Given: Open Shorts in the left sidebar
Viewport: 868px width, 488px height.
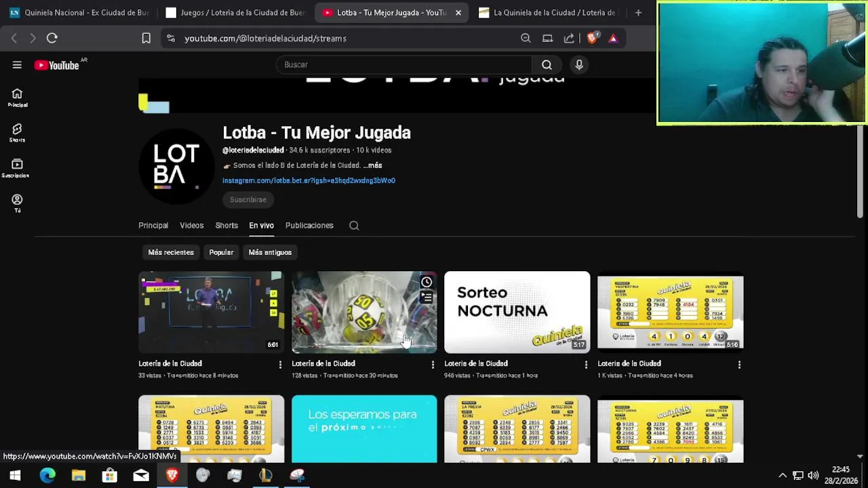Looking at the screenshot, I should point(17,133).
